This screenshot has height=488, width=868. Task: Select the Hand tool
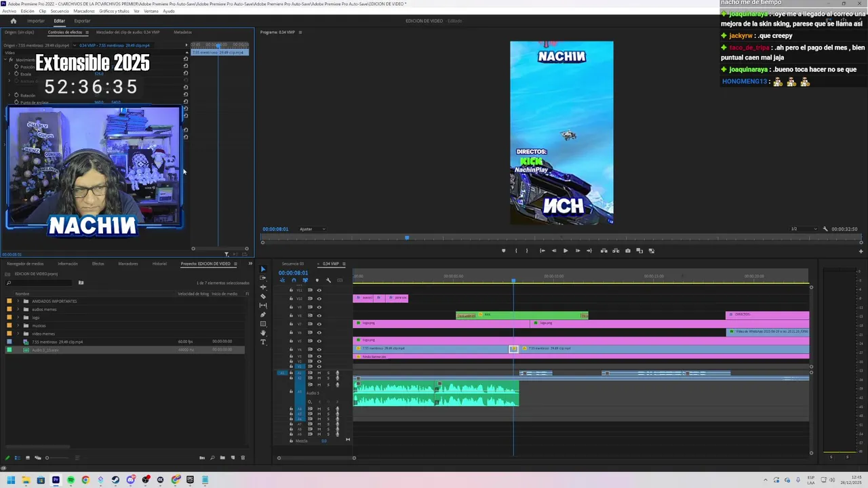[263, 333]
